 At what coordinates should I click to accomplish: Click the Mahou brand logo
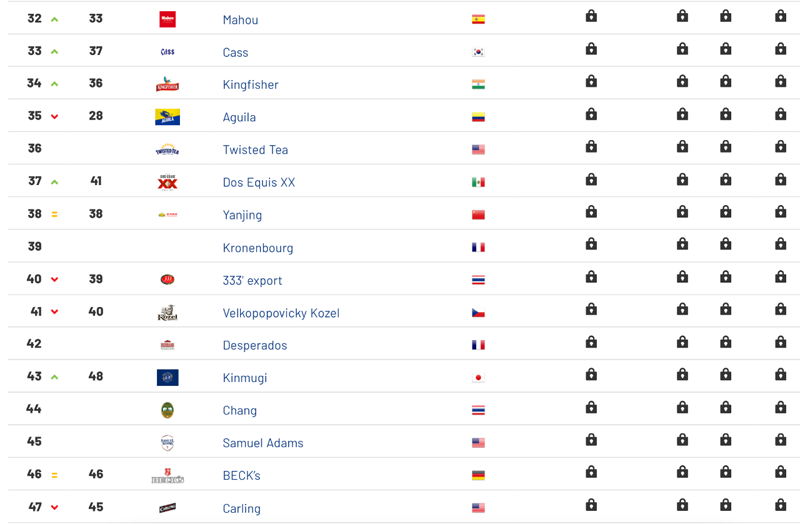pyautogui.click(x=167, y=19)
